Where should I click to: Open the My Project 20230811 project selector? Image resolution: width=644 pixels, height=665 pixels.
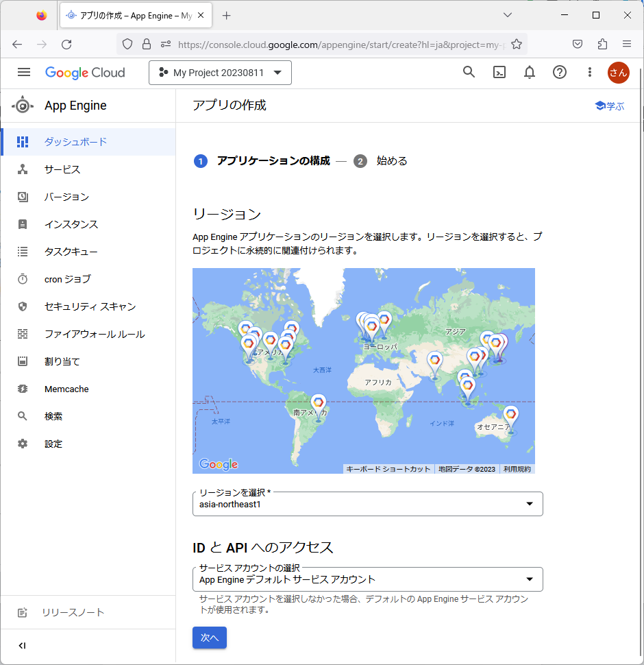pos(221,73)
